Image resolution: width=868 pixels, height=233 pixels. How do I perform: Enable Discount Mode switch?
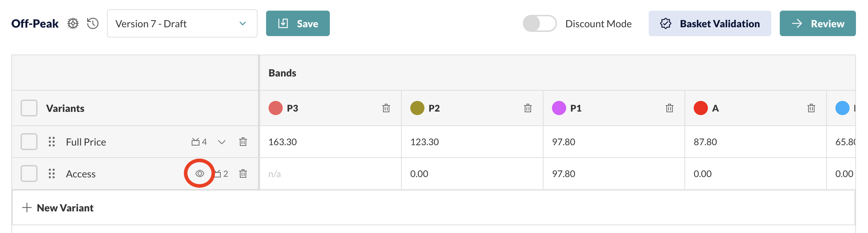540,23
